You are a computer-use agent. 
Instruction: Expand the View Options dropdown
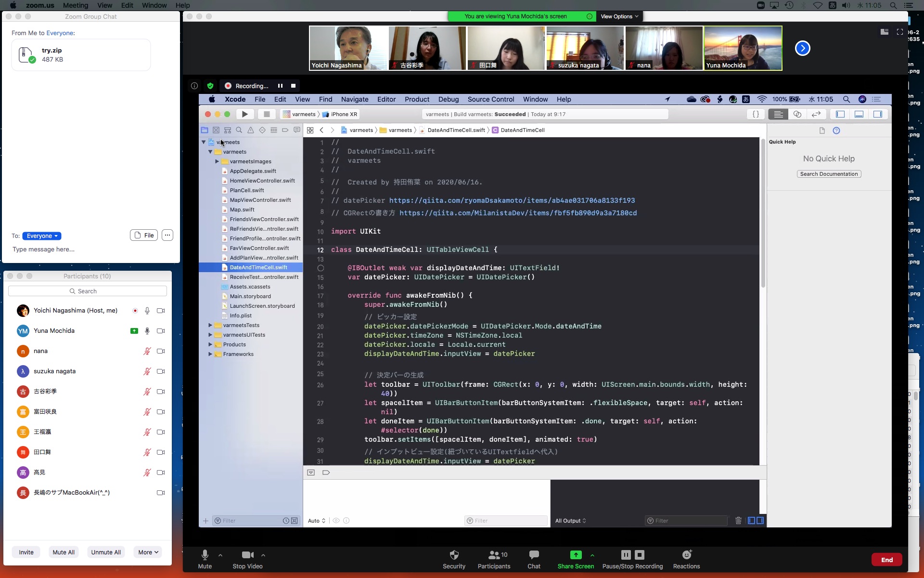pos(619,16)
